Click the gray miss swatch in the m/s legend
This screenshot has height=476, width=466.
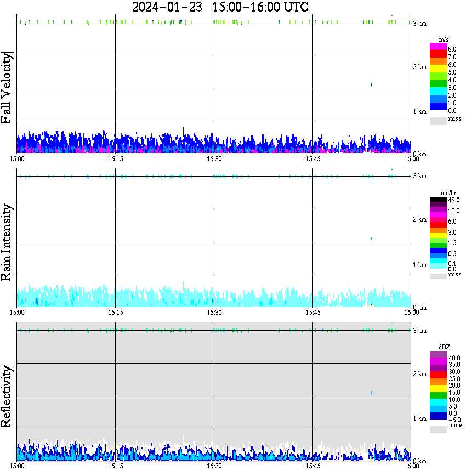(438, 121)
